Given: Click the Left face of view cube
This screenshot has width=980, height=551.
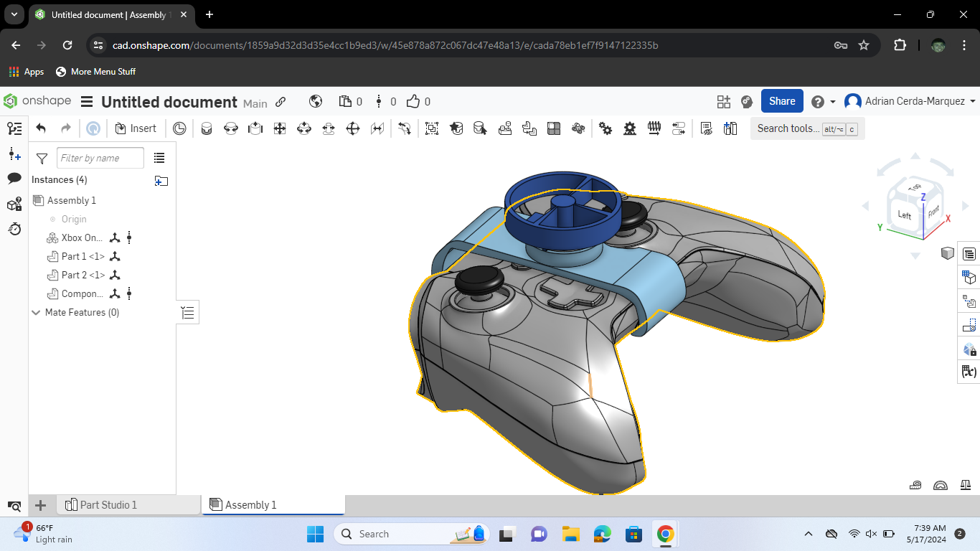Looking at the screenshot, I should pyautogui.click(x=904, y=215).
